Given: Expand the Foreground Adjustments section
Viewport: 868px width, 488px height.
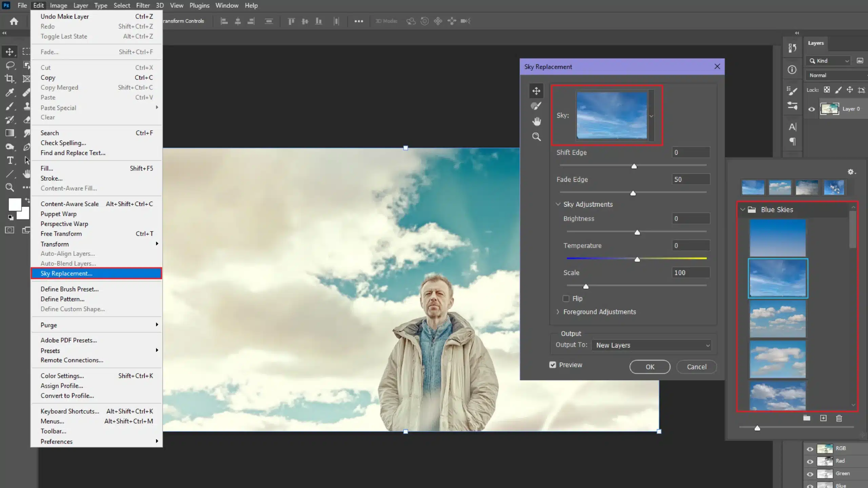Looking at the screenshot, I should point(558,312).
